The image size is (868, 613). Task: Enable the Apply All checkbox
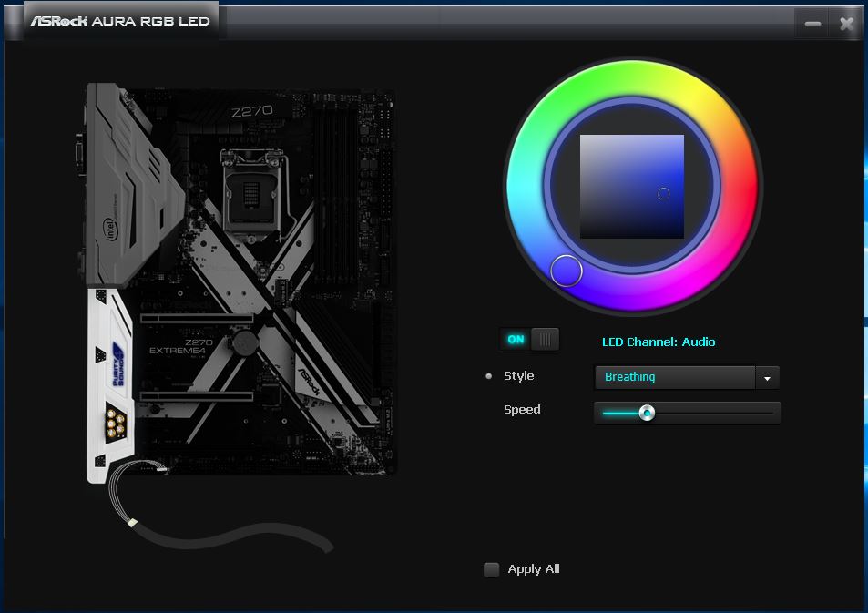[491, 569]
